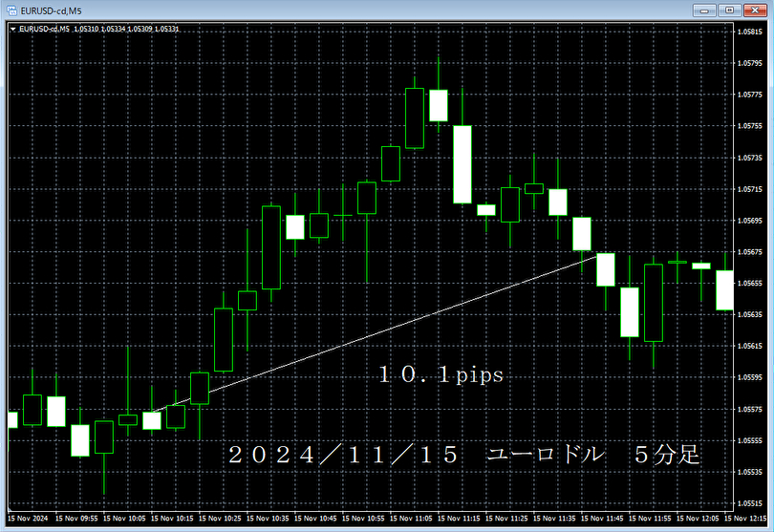Click the EURUSD-cd,M5 window title icon
This screenshot has width=774, height=532.
11,11
